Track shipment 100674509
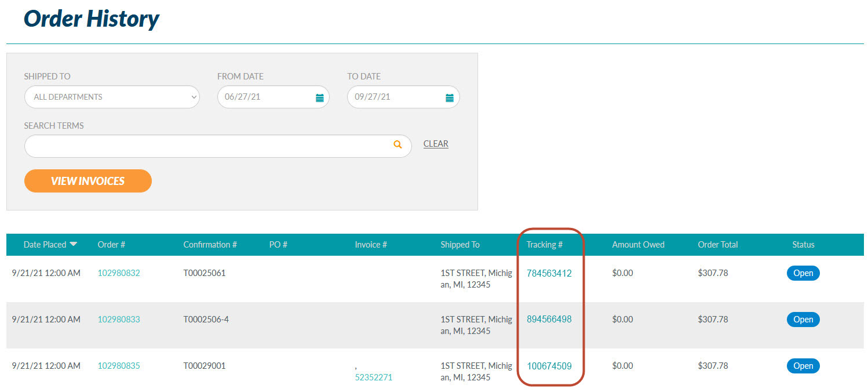This screenshot has width=868, height=392. 549,366
